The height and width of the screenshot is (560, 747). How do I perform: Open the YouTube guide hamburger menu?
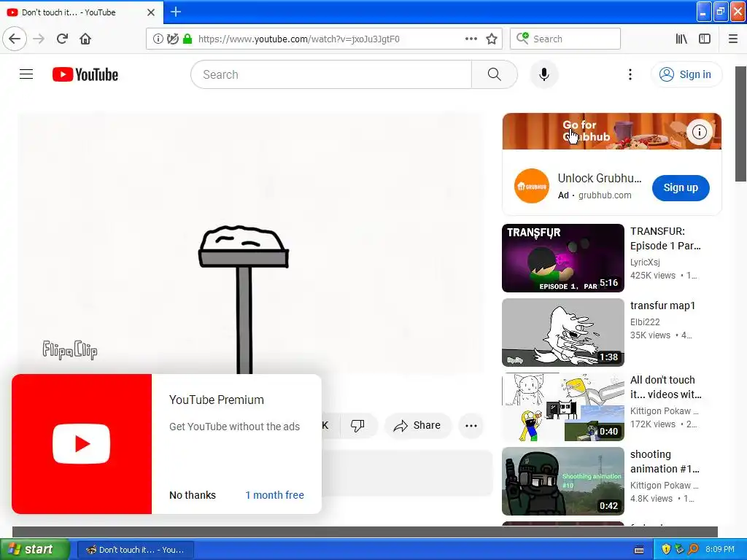26,74
